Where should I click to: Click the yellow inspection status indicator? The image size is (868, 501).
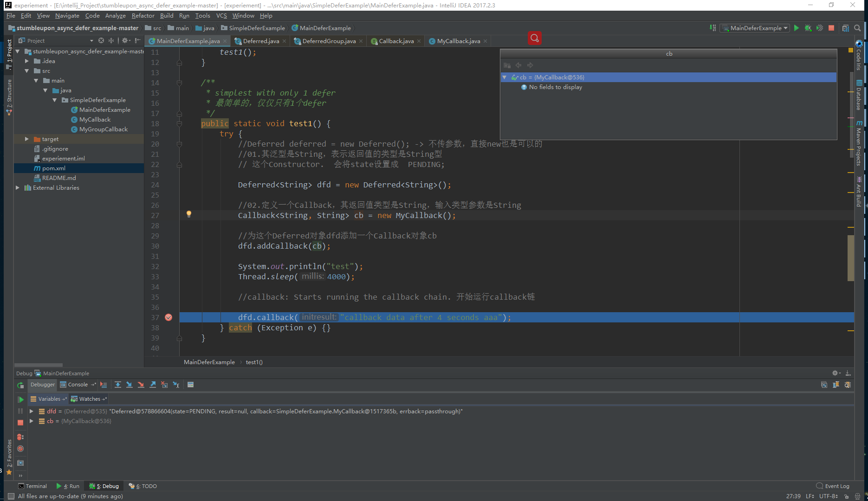[850, 50]
